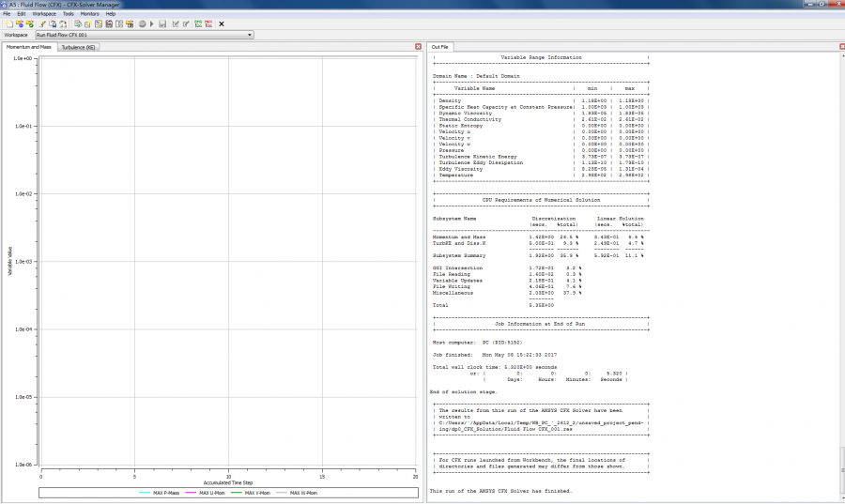Click the floppy disk Save icon
This screenshot has height=504, width=845.
(x=163, y=23)
